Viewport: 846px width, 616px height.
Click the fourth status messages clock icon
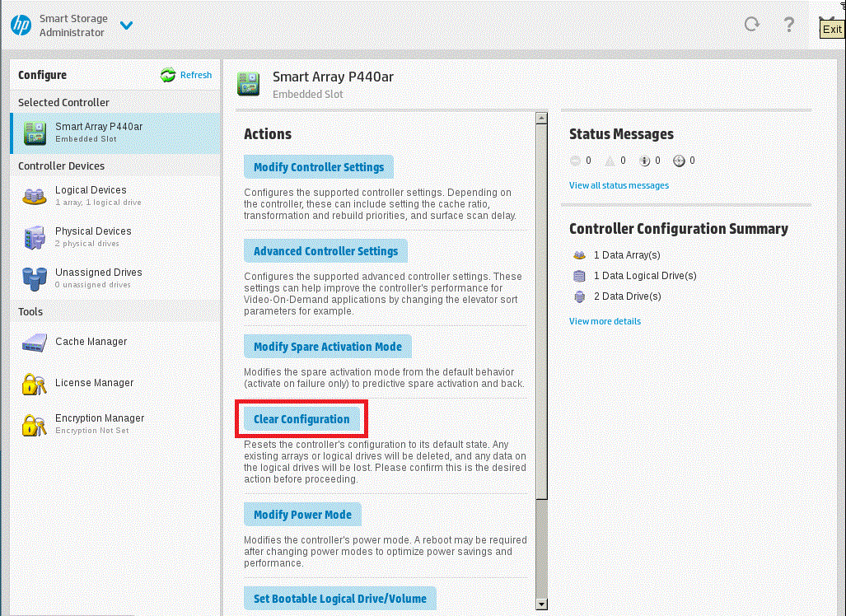[x=679, y=161]
